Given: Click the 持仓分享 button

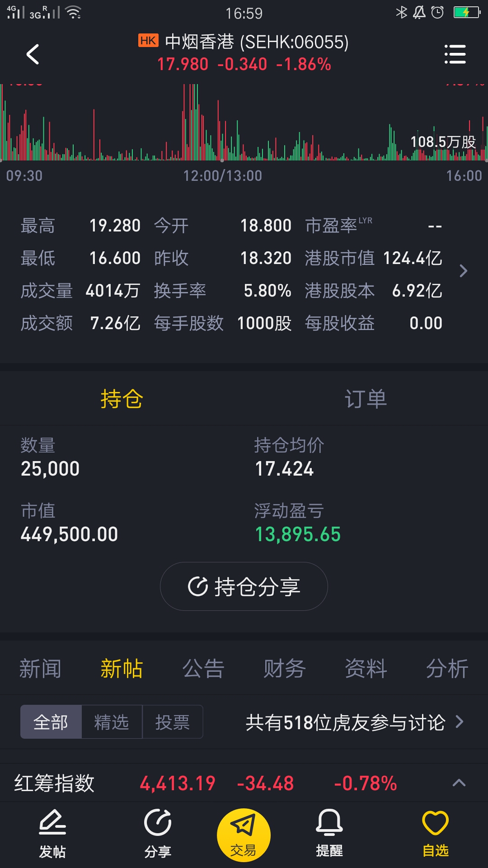Looking at the screenshot, I should click(x=244, y=586).
